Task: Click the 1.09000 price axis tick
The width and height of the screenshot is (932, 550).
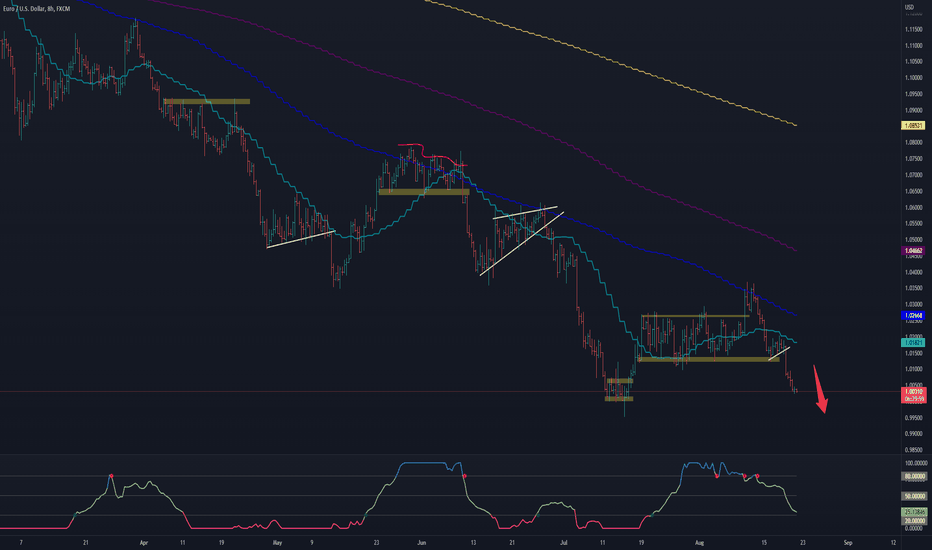Action: (914, 111)
